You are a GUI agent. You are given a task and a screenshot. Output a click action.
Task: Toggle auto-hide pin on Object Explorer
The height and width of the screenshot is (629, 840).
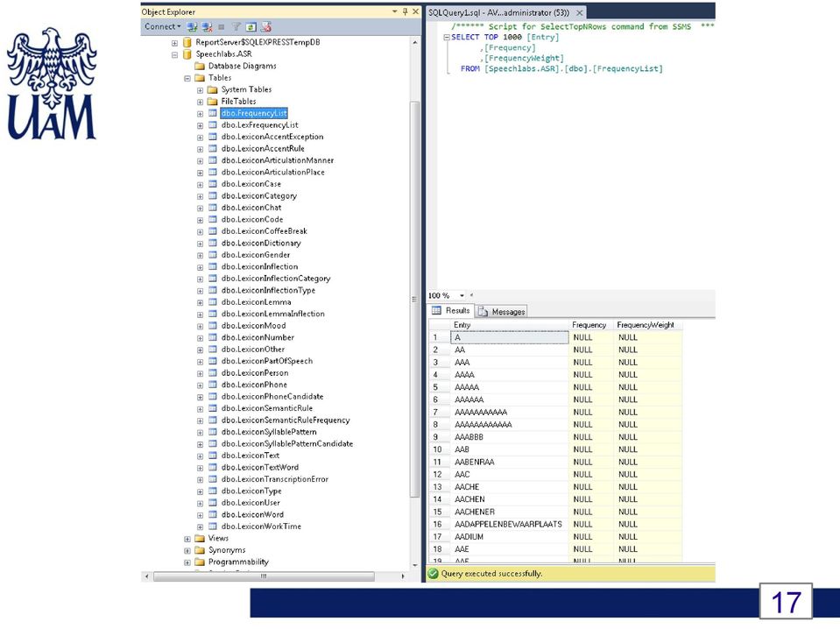(x=405, y=11)
